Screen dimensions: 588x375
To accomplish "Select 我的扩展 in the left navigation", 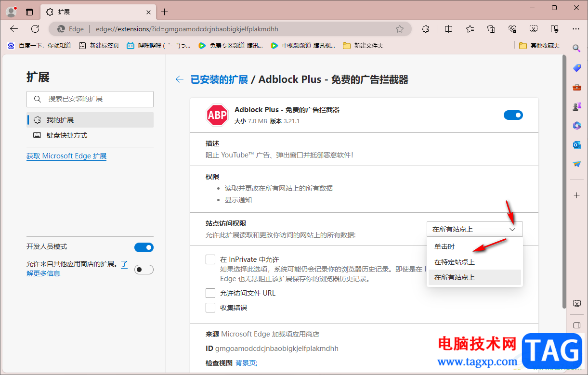I will pos(90,120).
